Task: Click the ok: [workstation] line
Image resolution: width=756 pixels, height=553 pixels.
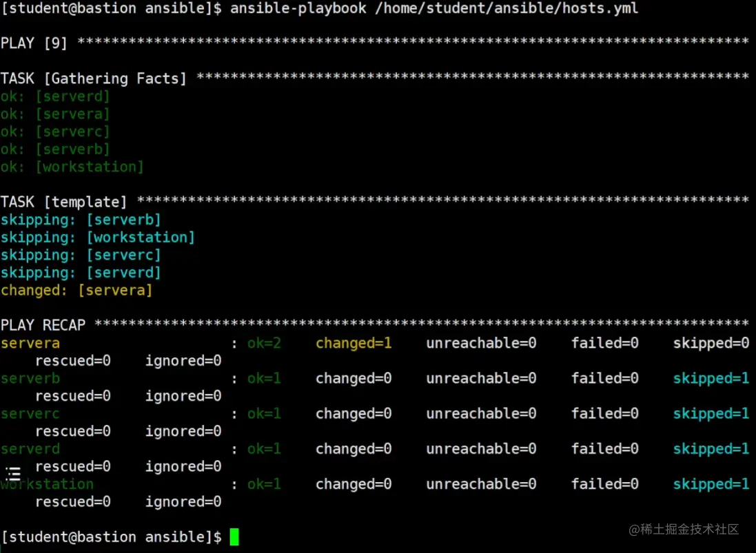Action: tap(72, 167)
